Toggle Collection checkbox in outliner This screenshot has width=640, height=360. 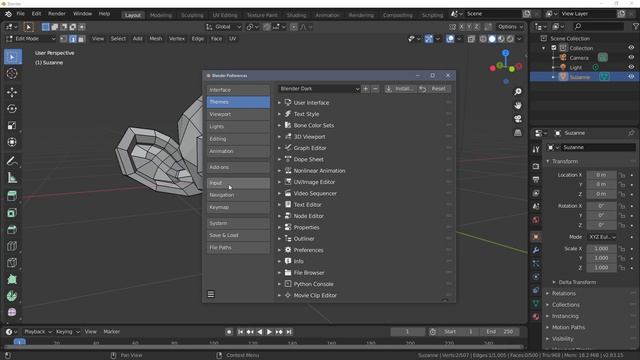554,48
